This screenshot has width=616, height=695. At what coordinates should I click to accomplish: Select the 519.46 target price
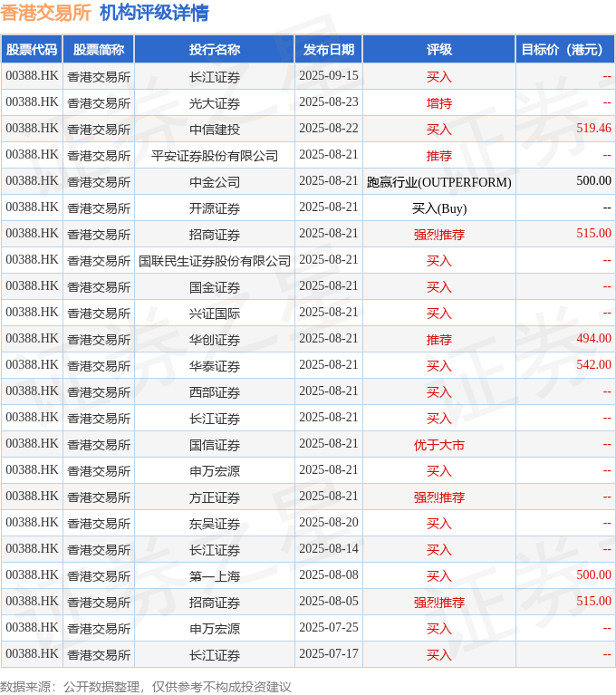[593, 129]
